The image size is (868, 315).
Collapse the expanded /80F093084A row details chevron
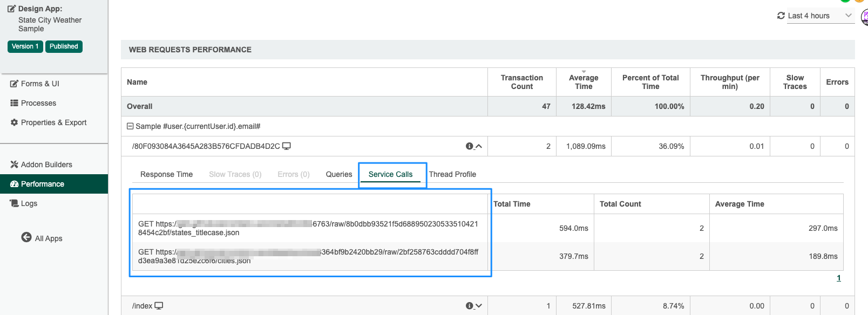(x=479, y=146)
